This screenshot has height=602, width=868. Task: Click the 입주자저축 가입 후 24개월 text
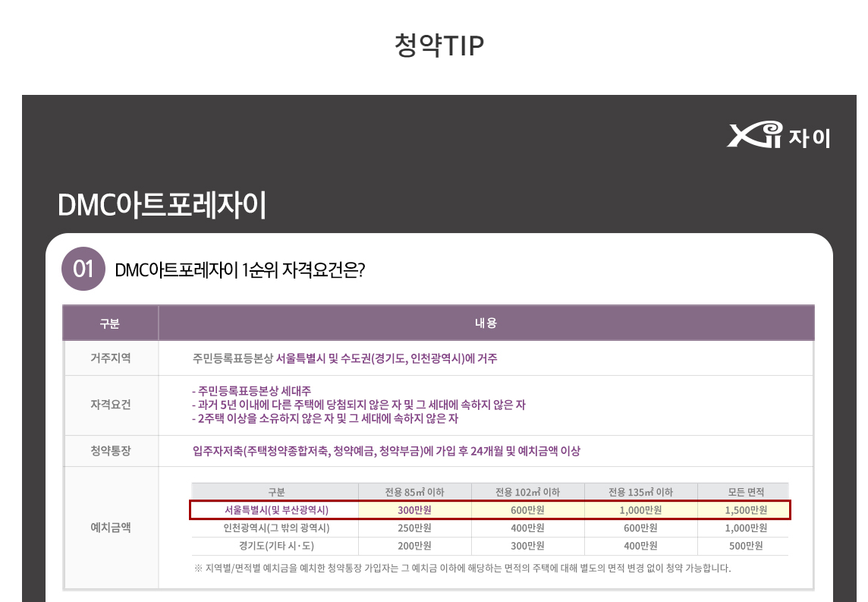[x=386, y=452]
